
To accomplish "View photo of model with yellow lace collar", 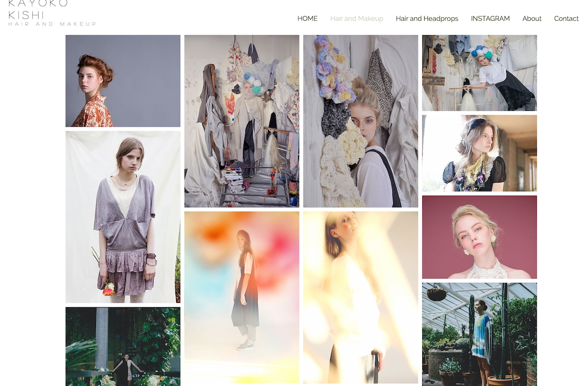I will [x=480, y=153].
